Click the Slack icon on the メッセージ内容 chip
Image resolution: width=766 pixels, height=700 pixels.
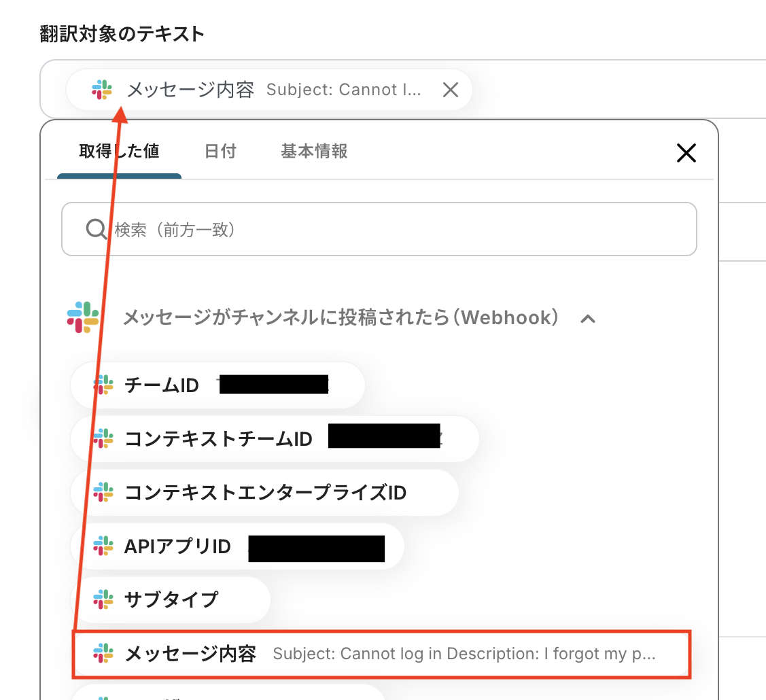point(101,89)
